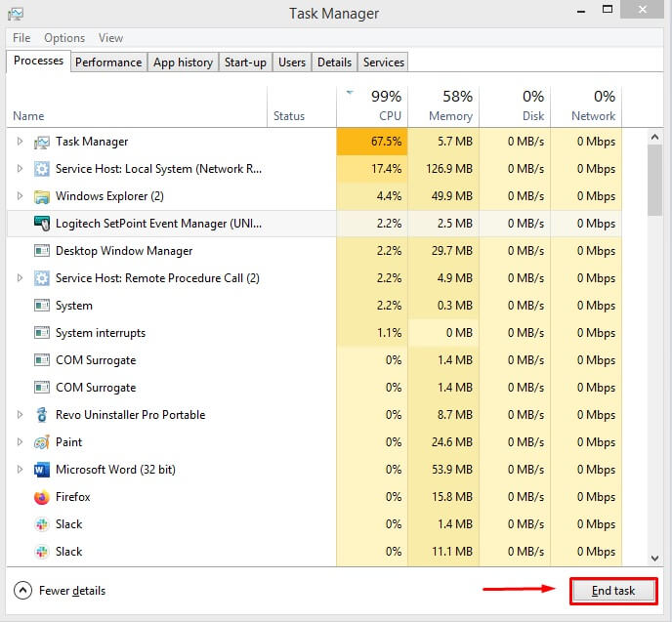Click the Desktop Window Manager icon
Viewport: 672px width, 622px height.
coord(42,251)
